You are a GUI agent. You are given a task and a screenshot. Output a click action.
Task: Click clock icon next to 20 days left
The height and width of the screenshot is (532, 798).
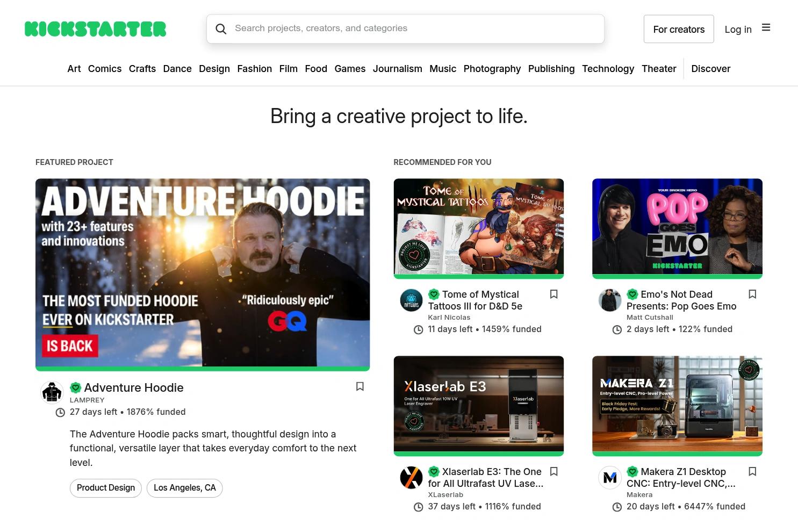click(617, 507)
